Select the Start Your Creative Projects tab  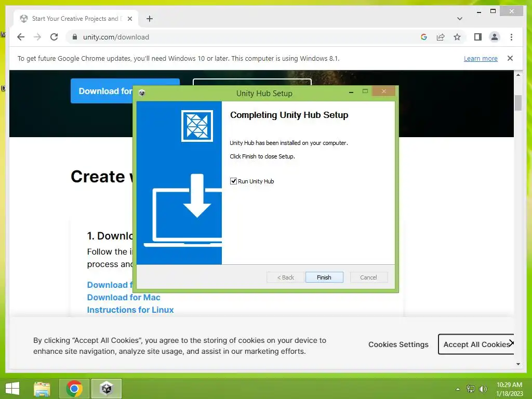coord(76,19)
